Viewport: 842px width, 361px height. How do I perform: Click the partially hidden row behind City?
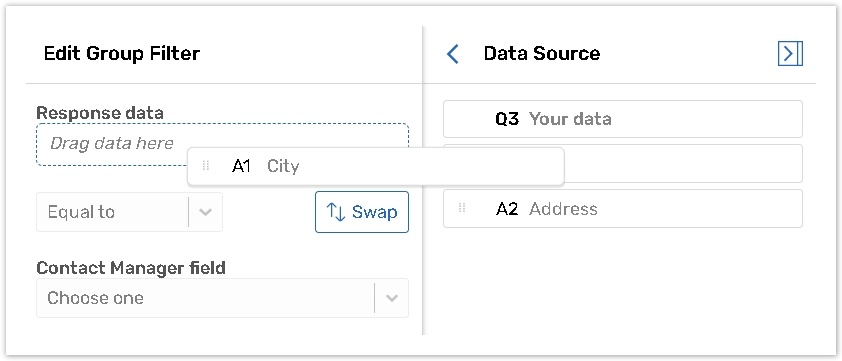[x=684, y=163]
